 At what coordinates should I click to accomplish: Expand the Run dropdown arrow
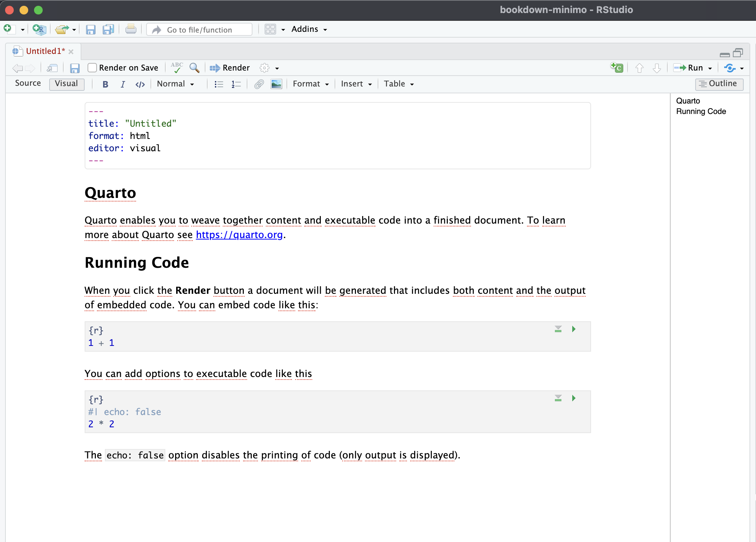(x=710, y=68)
